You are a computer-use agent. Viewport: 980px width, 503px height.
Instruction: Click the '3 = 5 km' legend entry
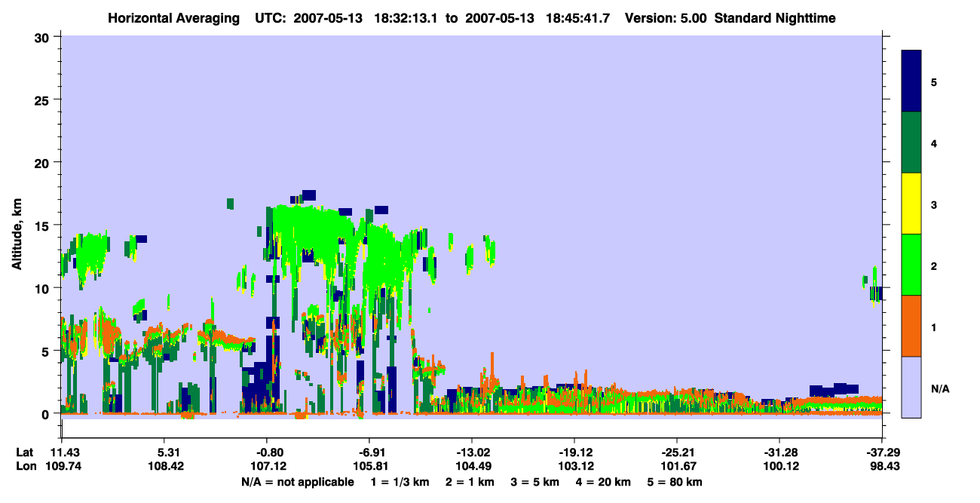pyautogui.click(x=534, y=482)
